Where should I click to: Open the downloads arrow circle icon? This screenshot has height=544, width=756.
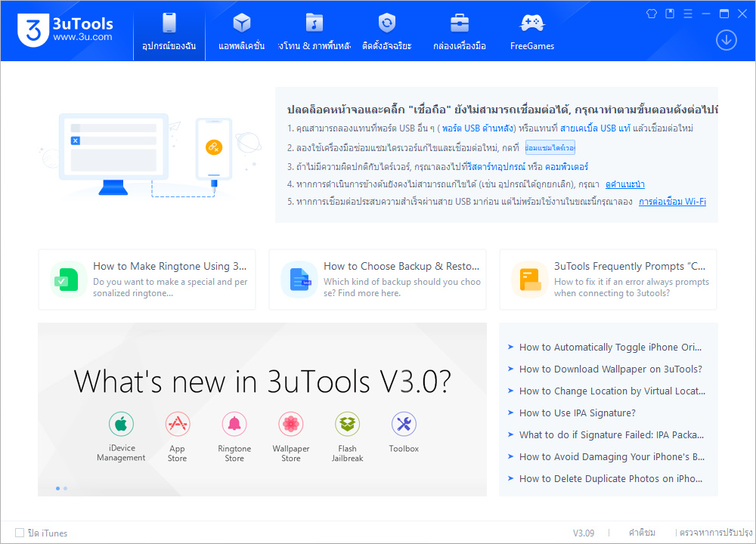coord(726,40)
